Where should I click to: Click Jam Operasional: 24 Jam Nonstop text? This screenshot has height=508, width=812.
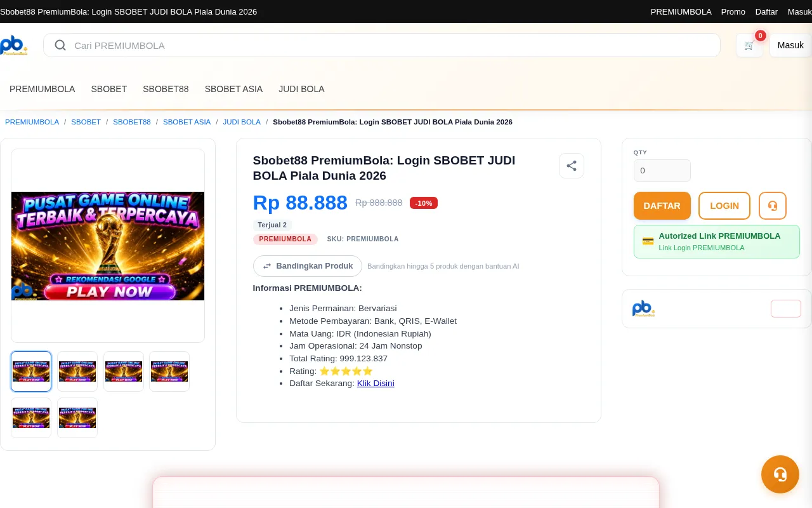[x=355, y=346]
